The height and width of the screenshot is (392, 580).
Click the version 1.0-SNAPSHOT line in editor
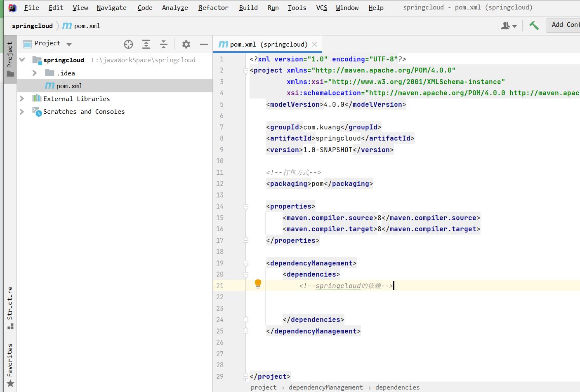pyautogui.click(x=330, y=150)
